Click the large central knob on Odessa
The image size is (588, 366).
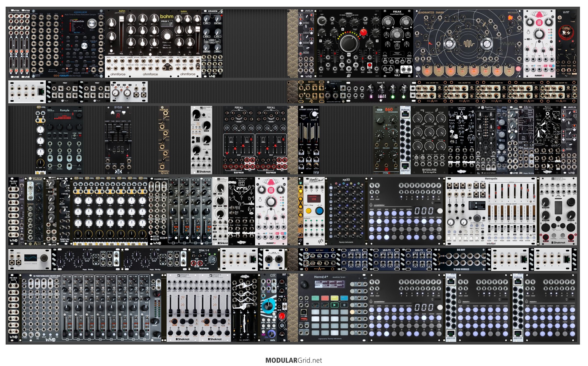click(349, 43)
